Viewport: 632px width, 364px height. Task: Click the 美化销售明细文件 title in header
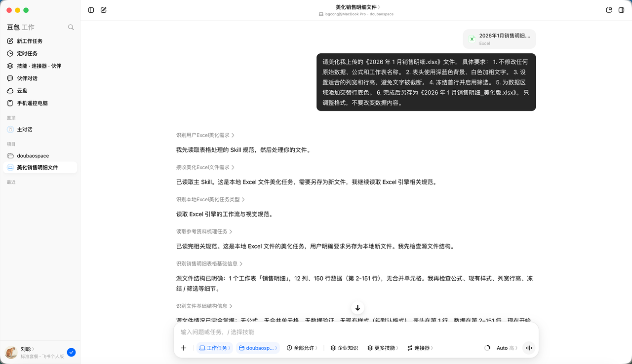(x=357, y=7)
